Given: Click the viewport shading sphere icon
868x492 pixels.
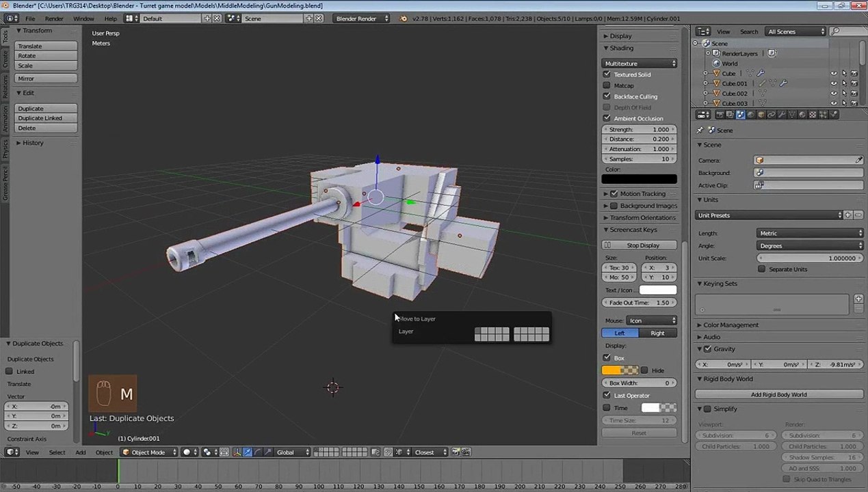Looking at the screenshot, I should point(186,452).
